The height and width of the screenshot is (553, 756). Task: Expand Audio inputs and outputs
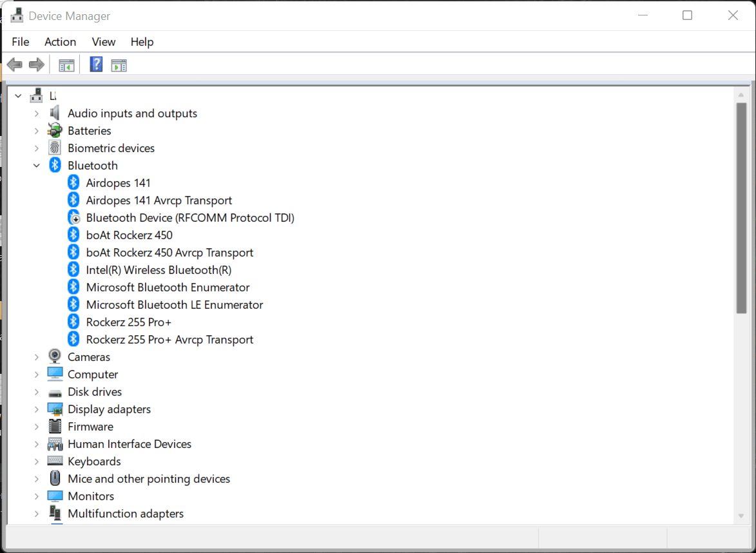coord(37,113)
